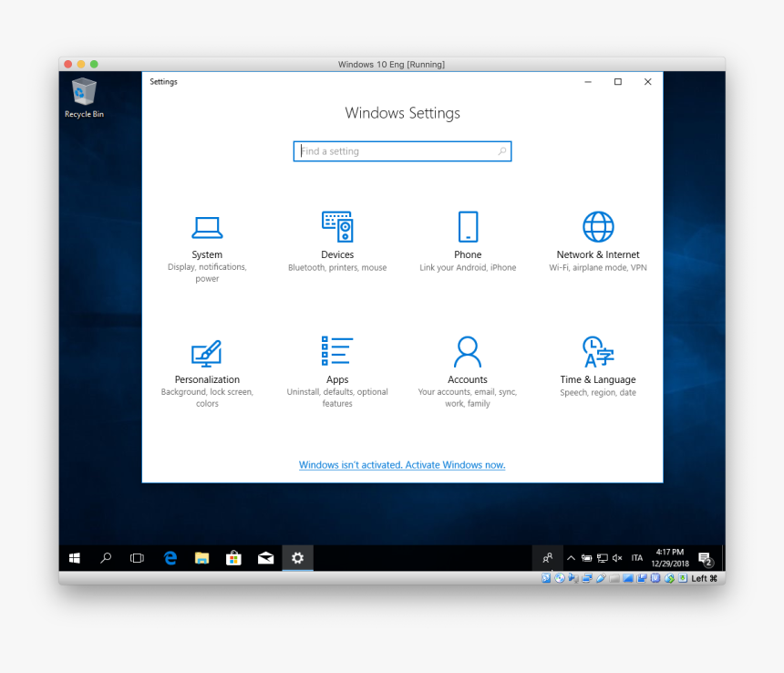Open the Windows Start menu
The width and height of the screenshot is (784, 673).
(75, 558)
